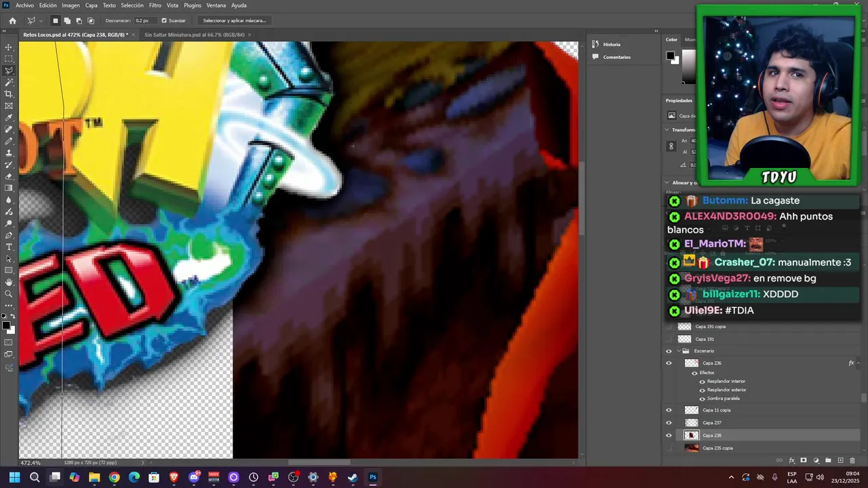Viewport: 868px width, 488px height.
Task: Hide layer Capa 238
Action: click(669, 435)
